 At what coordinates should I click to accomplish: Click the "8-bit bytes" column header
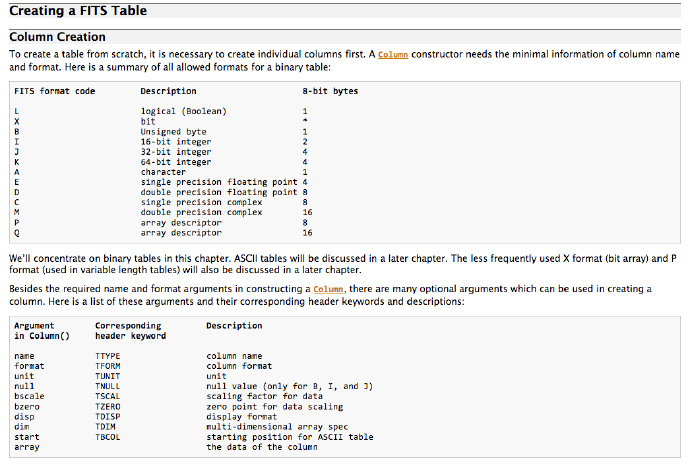pos(329,91)
